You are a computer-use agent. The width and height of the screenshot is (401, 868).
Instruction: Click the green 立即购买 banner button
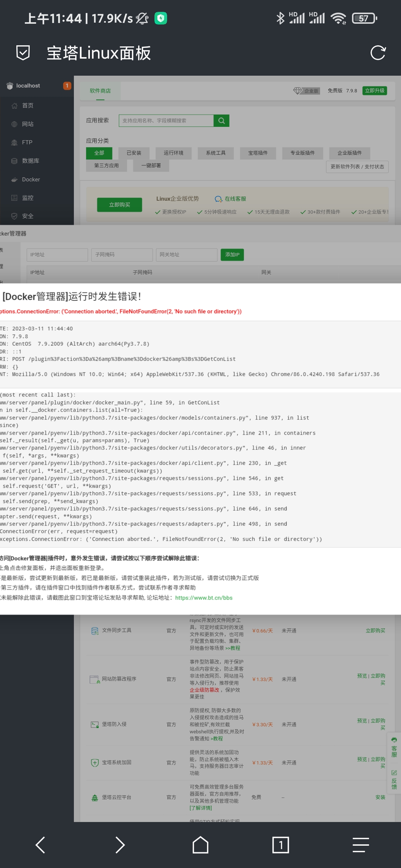coord(120,205)
